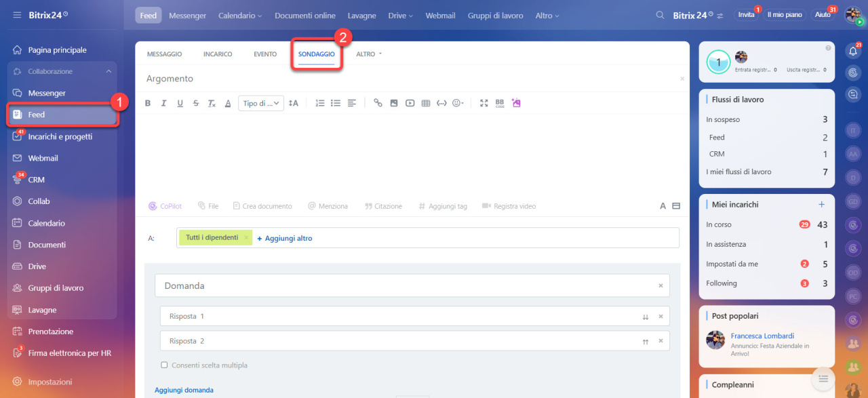Open Firma elettronica per HR
This screenshot has width=868, height=398.
pyautogui.click(x=69, y=353)
